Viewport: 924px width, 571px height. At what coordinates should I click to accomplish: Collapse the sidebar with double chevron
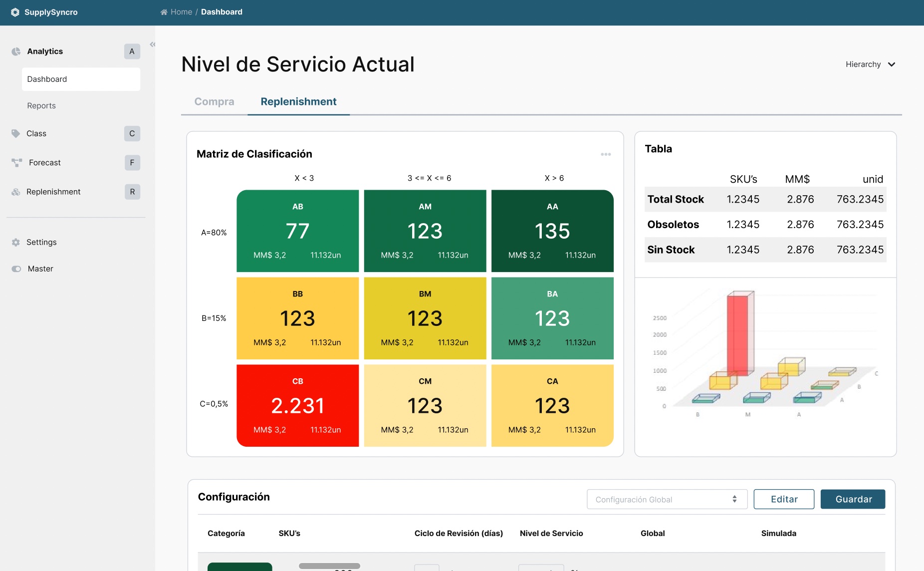pyautogui.click(x=152, y=44)
